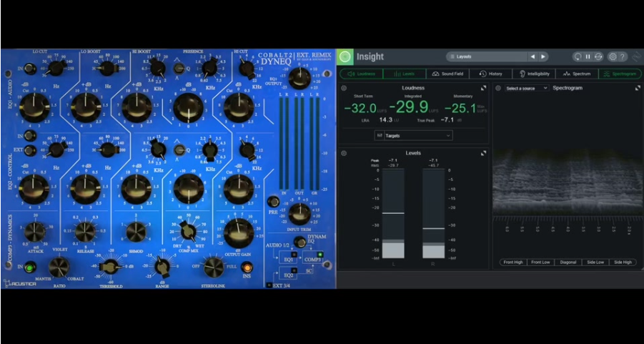This screenshot has width=644, height=344.
Task: Click the COMP MIX dry/wet knob
Action: tap(189, 231)
